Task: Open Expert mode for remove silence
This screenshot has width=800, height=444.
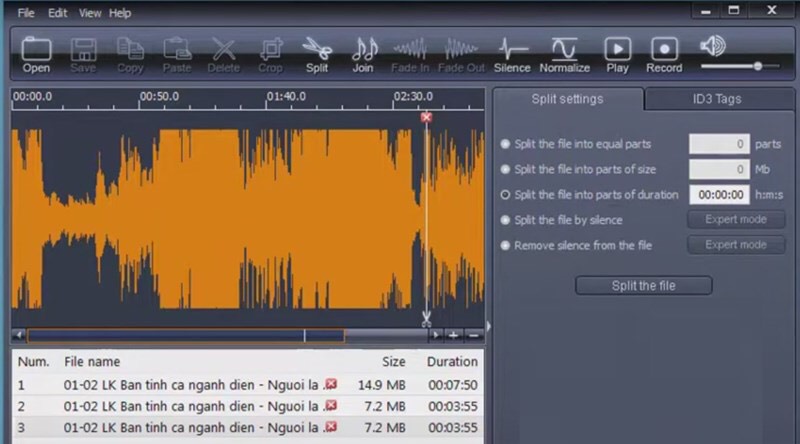Action: coord(736,245)
